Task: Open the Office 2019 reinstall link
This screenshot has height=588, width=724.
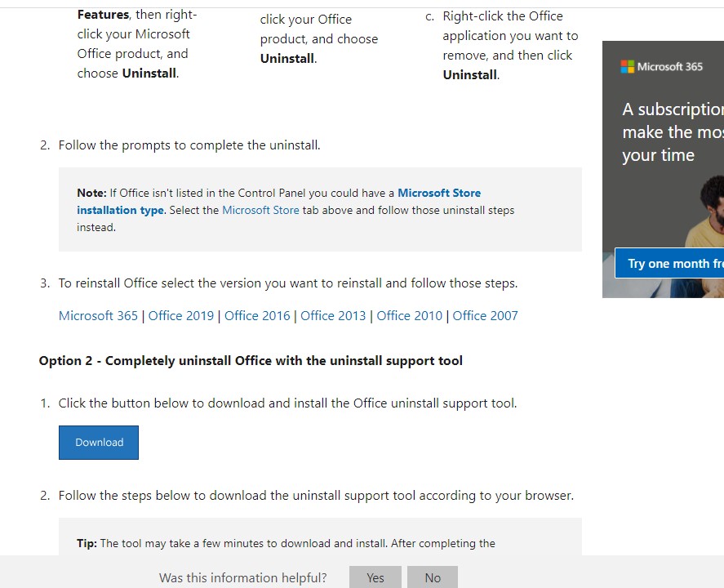Action: (181, 316)
